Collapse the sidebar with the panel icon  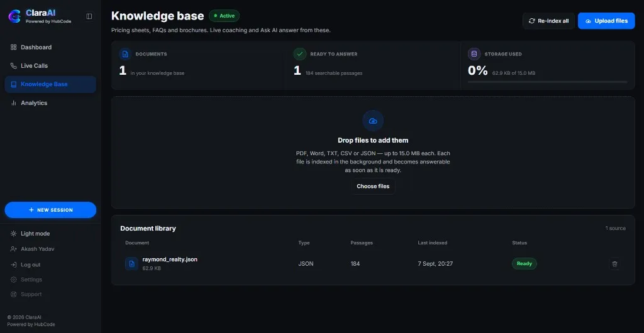click(x=89, y=16)
